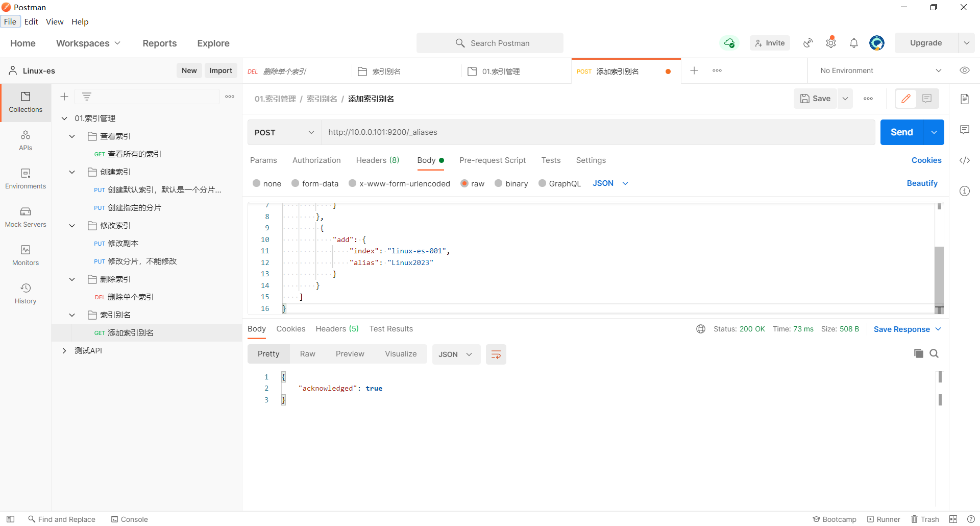Collapse the 查看索引 folder

[72, 136]
